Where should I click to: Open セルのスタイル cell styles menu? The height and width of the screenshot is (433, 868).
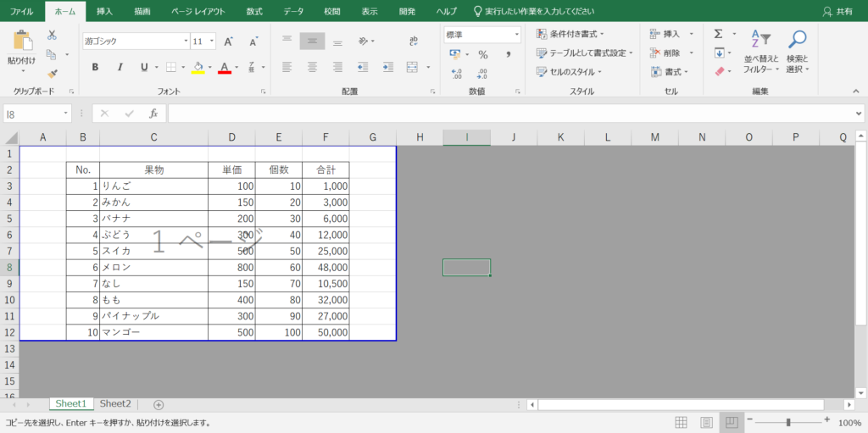point(570,72)
